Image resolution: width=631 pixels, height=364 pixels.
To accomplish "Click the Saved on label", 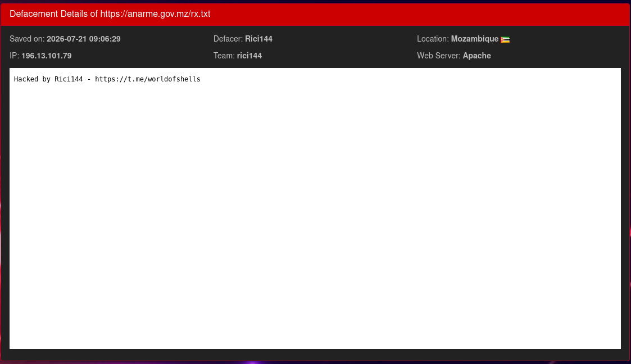I will pos(27,39).
